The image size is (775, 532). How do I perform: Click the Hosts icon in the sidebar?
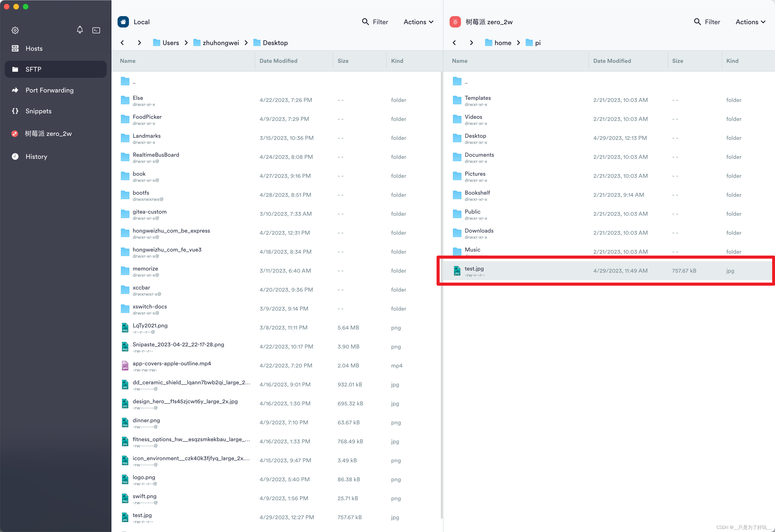15,48
